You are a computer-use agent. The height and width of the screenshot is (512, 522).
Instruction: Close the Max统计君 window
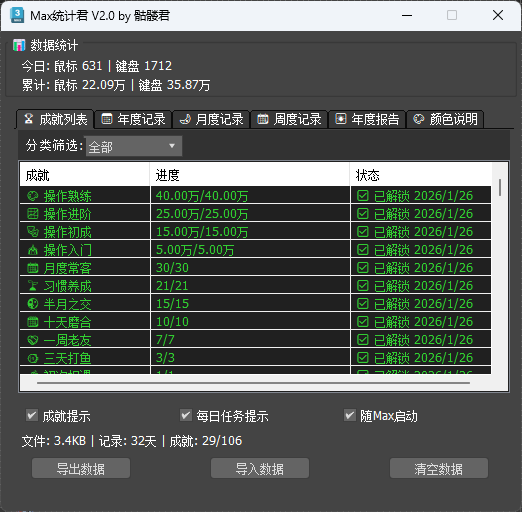498,15
